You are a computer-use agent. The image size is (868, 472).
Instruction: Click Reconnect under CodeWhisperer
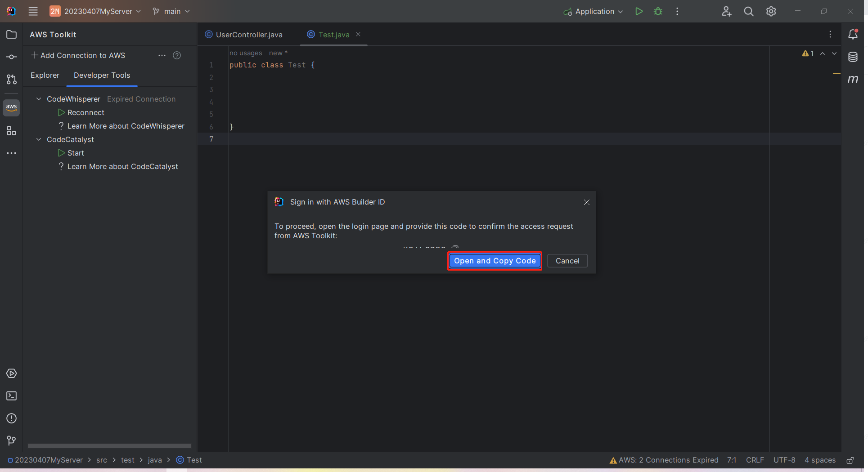click(x=85, y=112)
